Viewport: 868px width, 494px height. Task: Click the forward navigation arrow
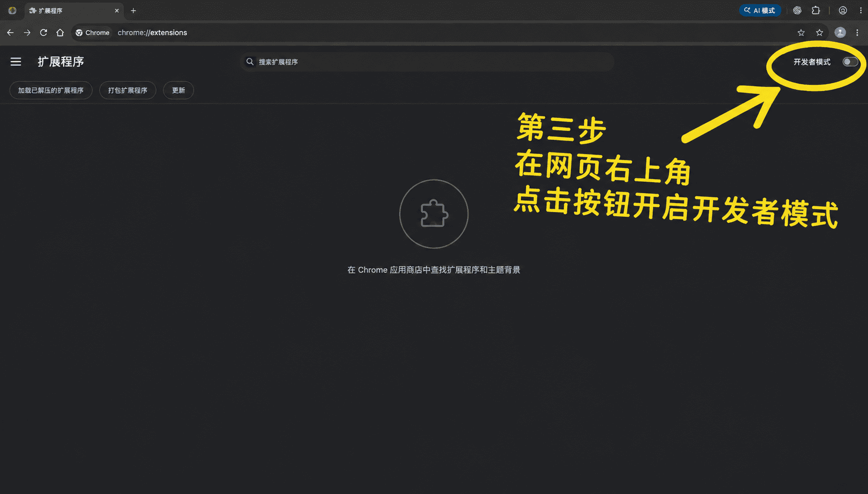point(27,32)
